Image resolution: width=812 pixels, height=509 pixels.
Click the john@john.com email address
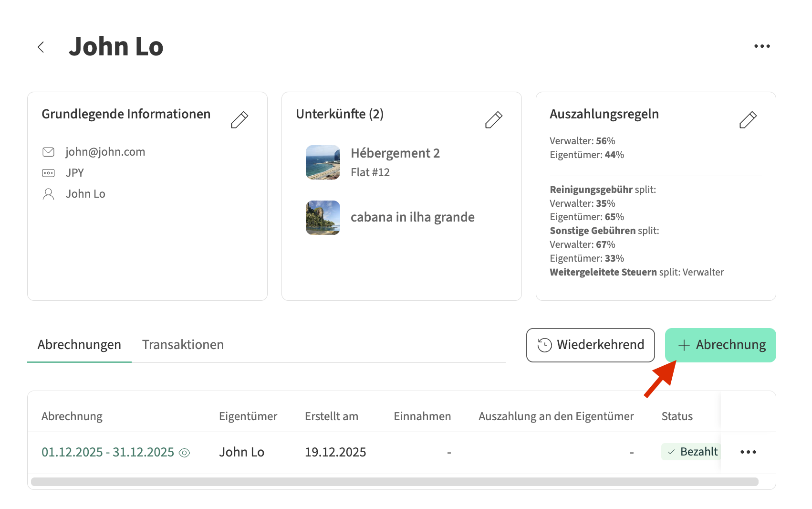tap(105, 152)
